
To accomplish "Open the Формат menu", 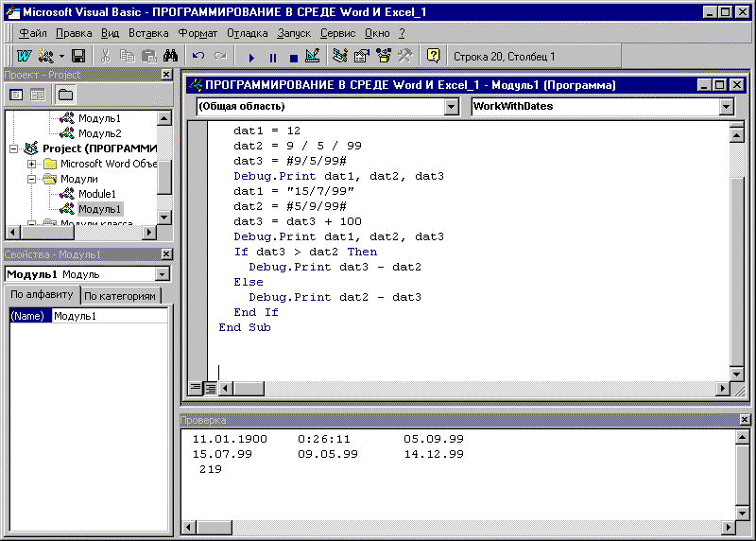I will pyautogui.click(x=198, y=33).
